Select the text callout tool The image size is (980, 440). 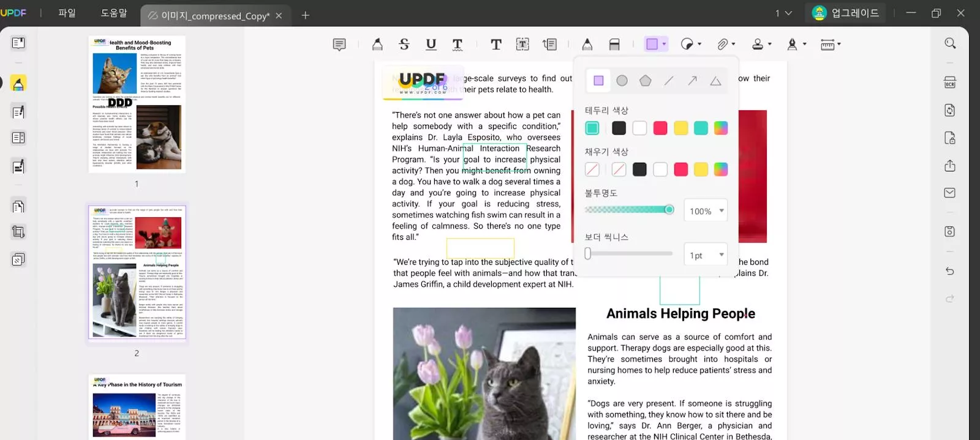549,44
